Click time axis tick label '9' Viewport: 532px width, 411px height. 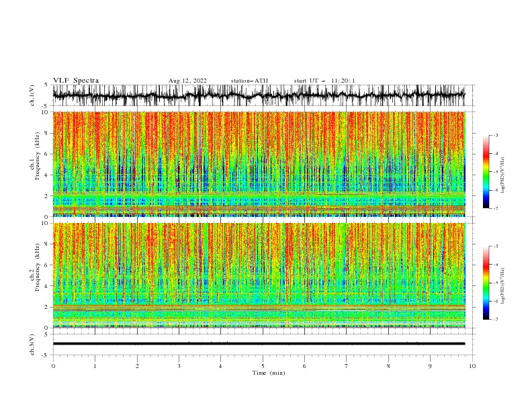pyautogui.click(x=430, y=366)
